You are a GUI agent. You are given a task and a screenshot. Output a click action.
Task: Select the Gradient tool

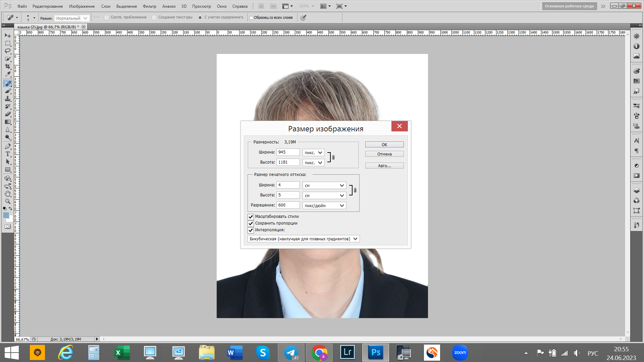8,122
